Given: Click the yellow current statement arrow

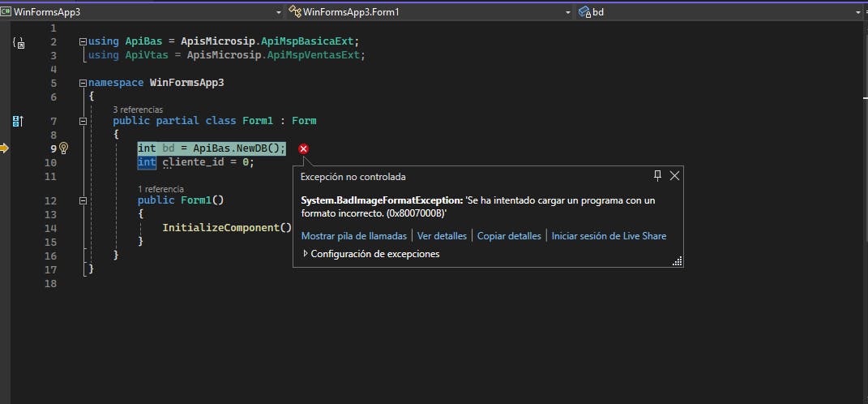Looking at the screenshot, I should pyautogui.click(x=5, y=148).
